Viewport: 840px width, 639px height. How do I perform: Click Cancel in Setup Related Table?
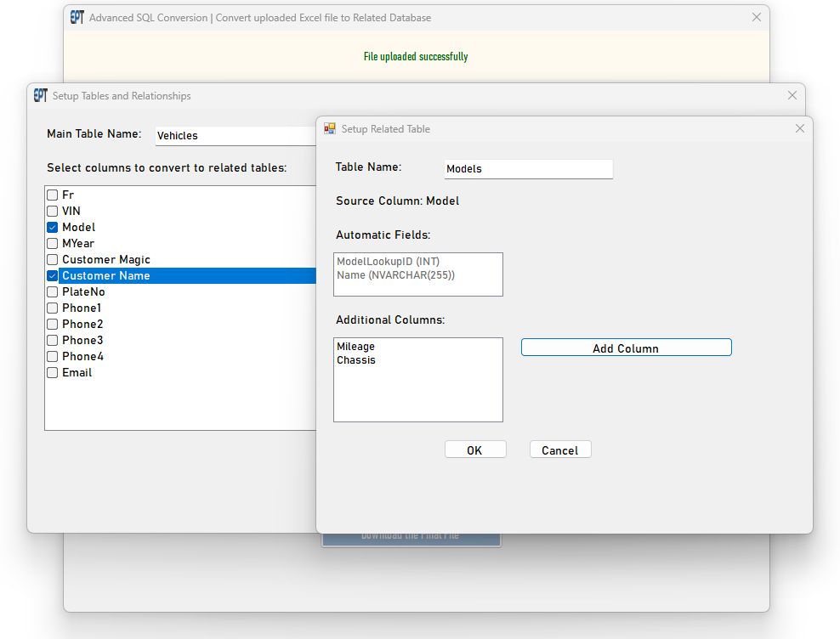559,450
